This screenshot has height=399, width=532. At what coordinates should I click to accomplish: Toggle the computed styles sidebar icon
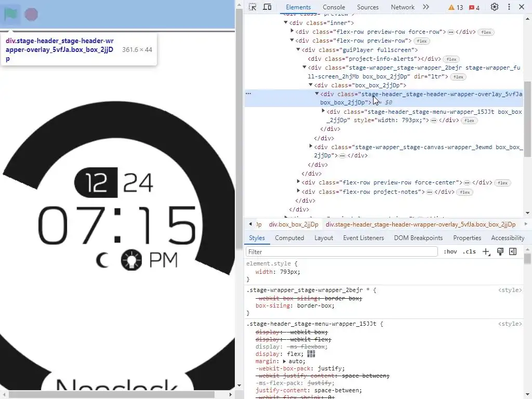513,251
